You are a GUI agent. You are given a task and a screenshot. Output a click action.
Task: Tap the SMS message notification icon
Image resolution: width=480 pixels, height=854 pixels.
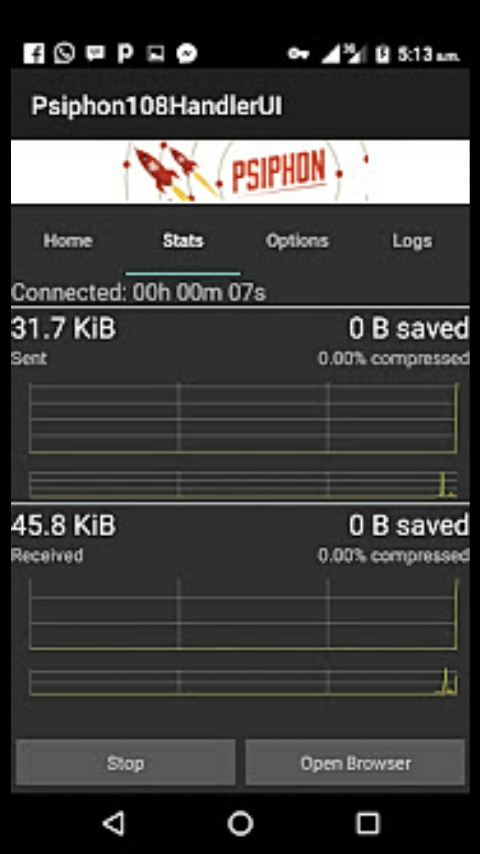point(95,53)
